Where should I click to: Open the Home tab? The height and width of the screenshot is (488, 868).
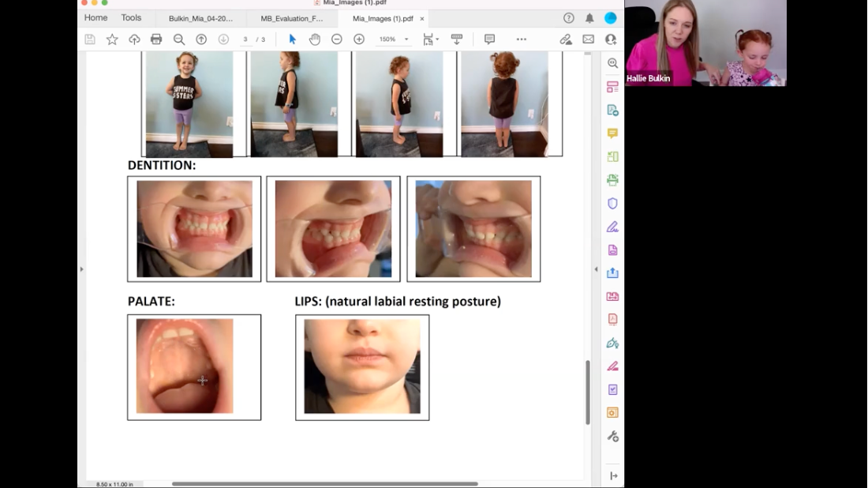tap(95, 17)
